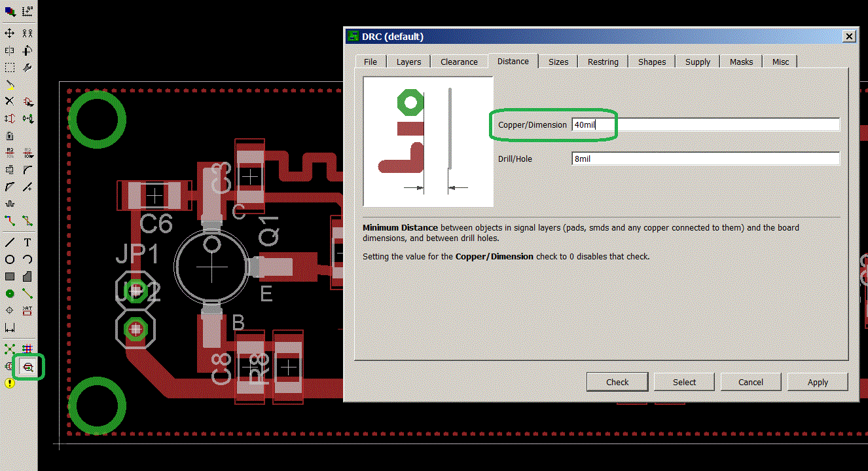Select the Group selection tool
The width and height of the screenshot is (868, 471).
click(x=10, y=67)
